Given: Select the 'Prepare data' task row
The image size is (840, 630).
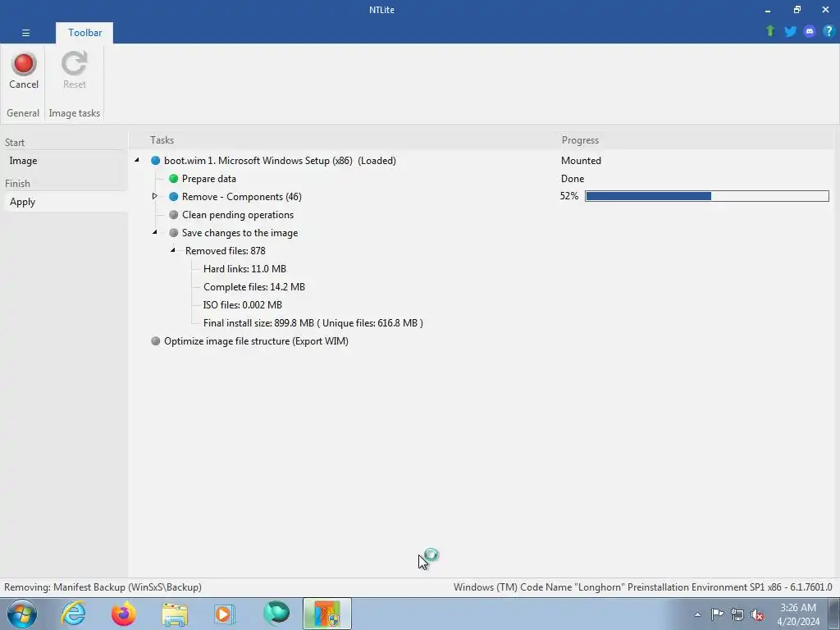Looking at the screenshot, I should click(x=209, y=179).
